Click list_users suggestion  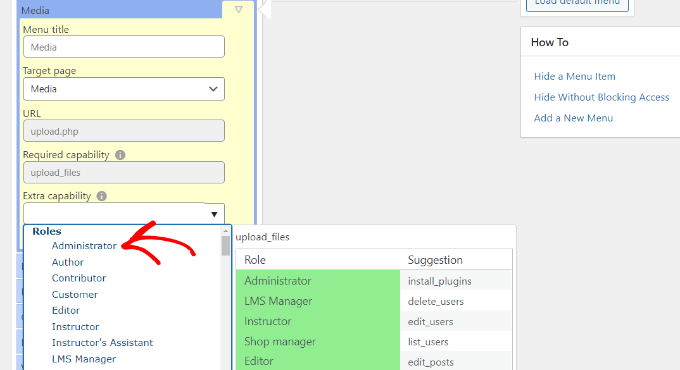point(428,342)
